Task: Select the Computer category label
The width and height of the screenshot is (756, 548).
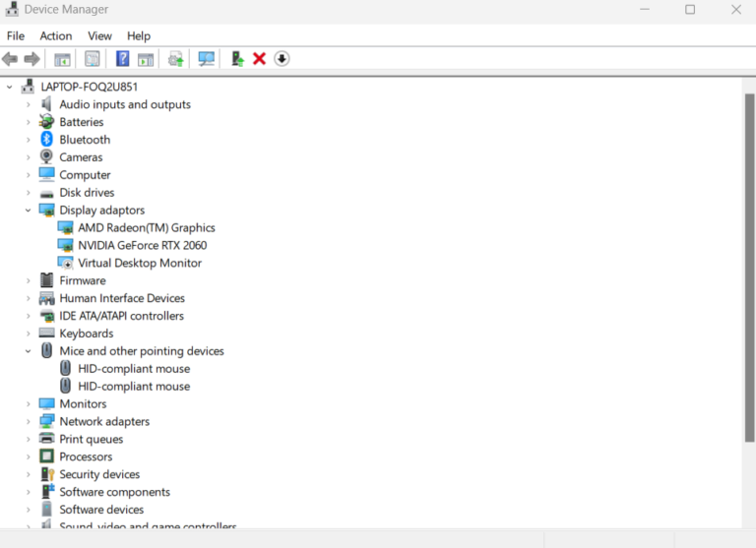Action: click(x=85, y=175)
